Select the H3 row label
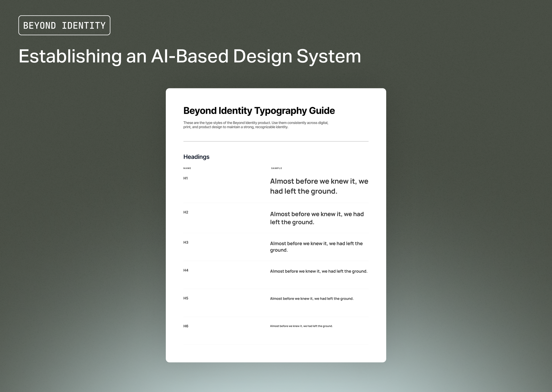 pyautogui.click(x=186, y=242)
